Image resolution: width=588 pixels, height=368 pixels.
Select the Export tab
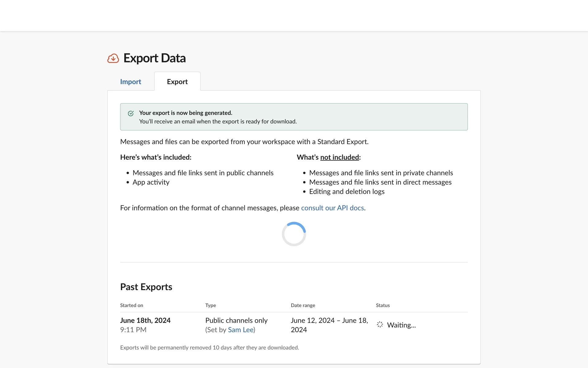177,82
